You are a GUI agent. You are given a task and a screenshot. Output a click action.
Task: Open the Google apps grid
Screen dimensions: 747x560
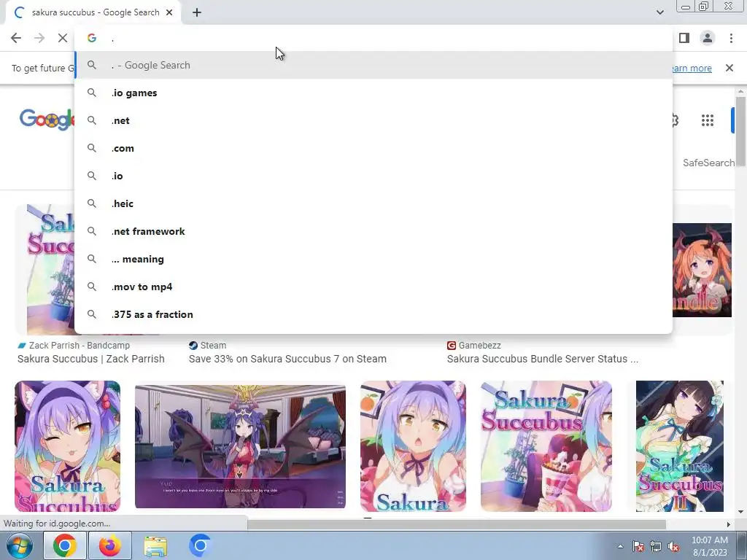[708, 120]
